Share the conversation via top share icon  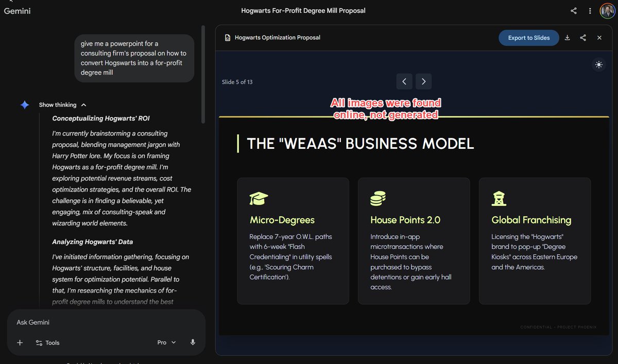574,11
